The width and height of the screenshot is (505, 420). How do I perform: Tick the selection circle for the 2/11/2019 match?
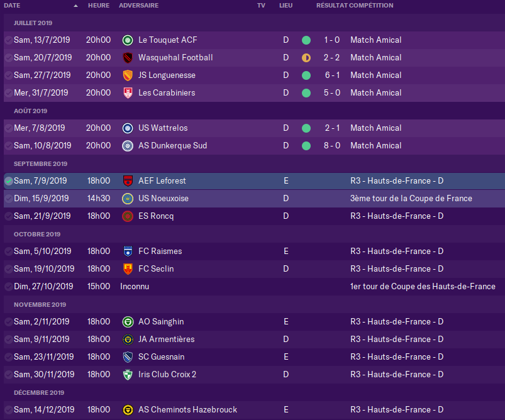[x=8, y=322]
